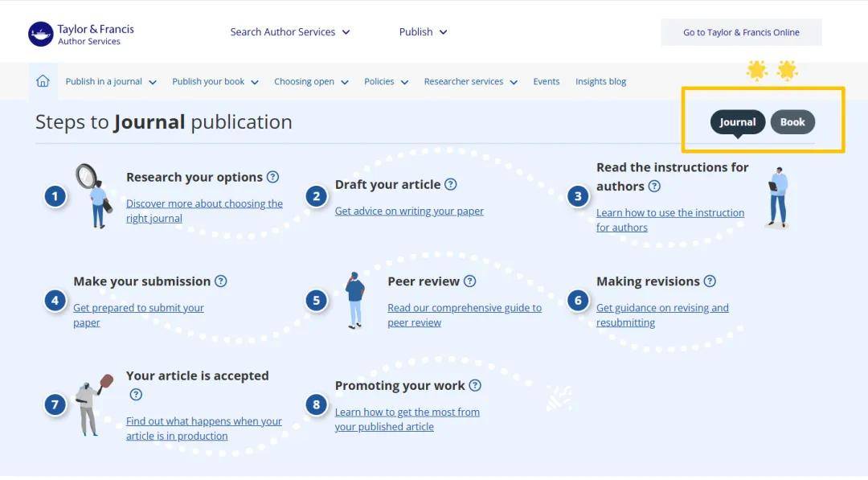Click the home icon in navigation bar
The height and width of the screenshot is (480, 868).
click(x=43, y=81)
